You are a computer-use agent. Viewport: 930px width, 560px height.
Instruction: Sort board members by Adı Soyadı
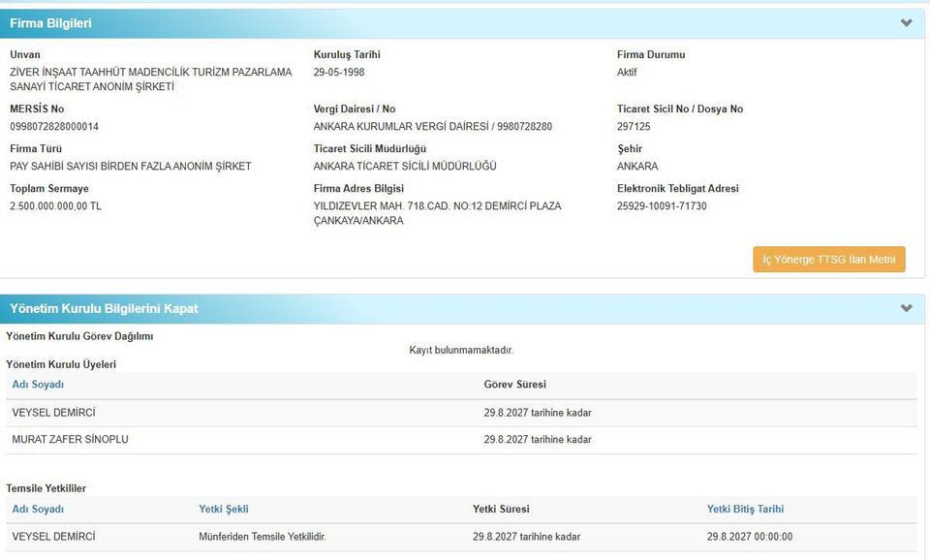(x=38, y=385)
